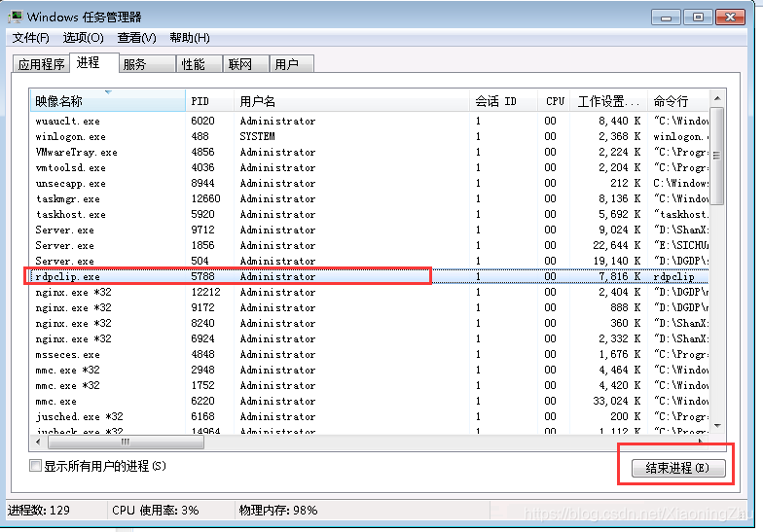
Task: Close the Task Manager window
Action: point(730,18)
